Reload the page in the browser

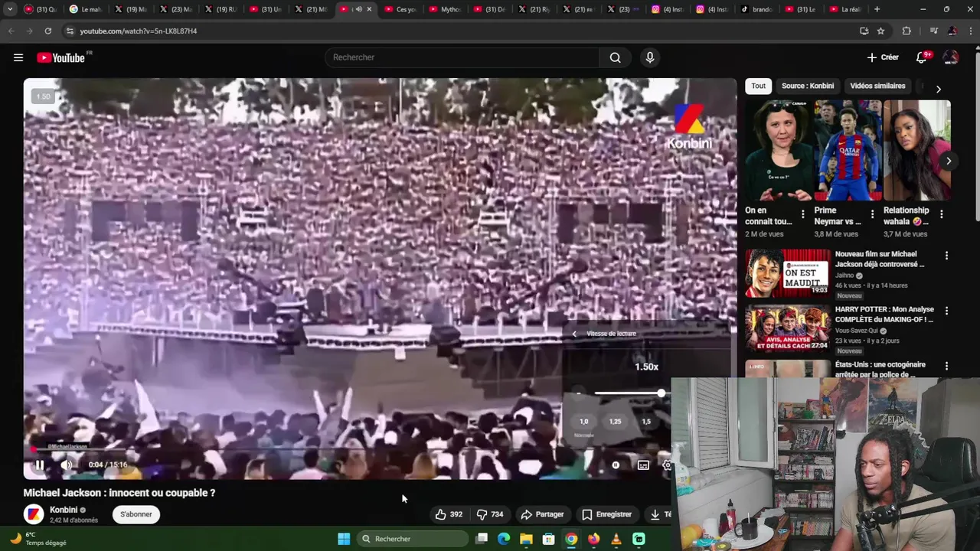click(x=47, y=31)
